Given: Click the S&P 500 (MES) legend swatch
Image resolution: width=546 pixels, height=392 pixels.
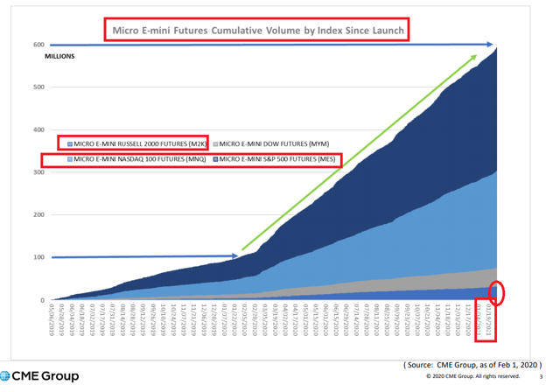Looking at the screenshot, I should pos(215,159).
